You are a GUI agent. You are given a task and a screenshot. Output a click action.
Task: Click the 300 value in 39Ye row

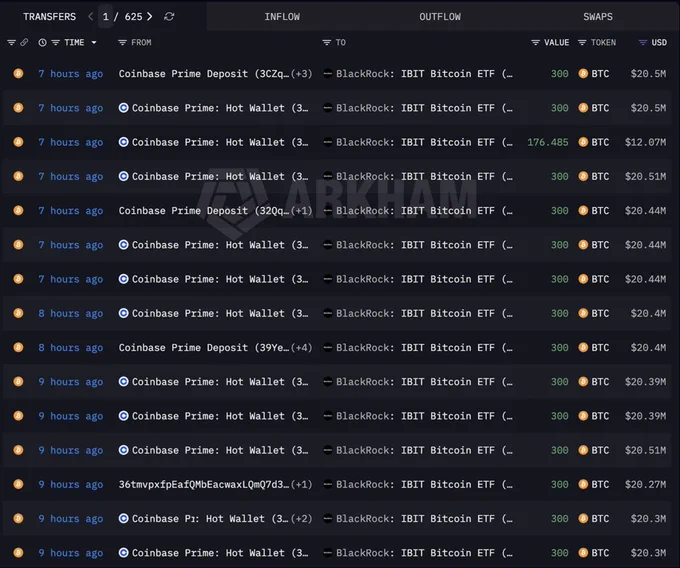pos(559,347)
